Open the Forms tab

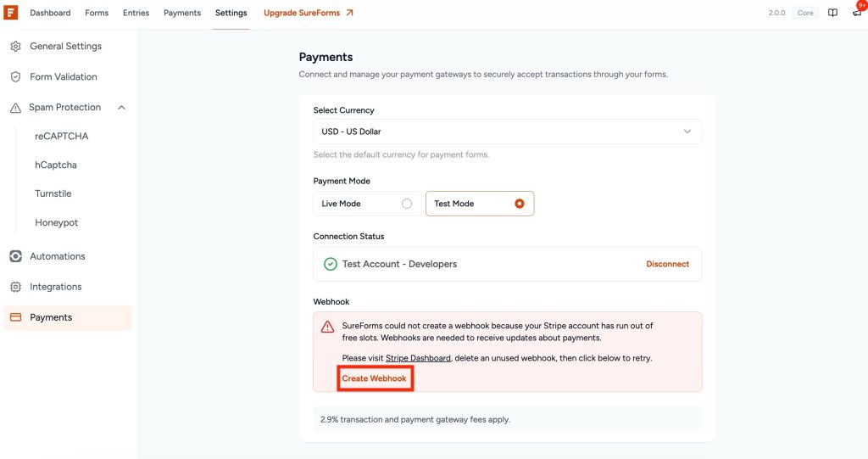[x=97, y=13]
